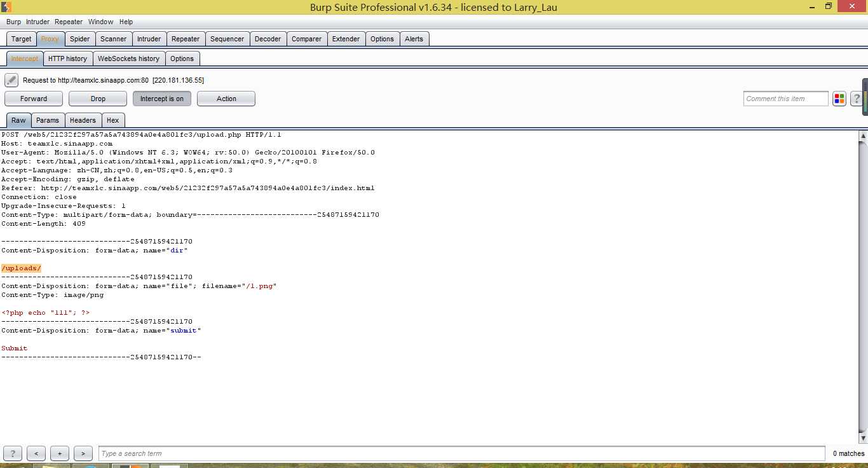The image size is (868, 468).
Task: Switch to the Hex view tab
Action: click(x=113, y=120)
